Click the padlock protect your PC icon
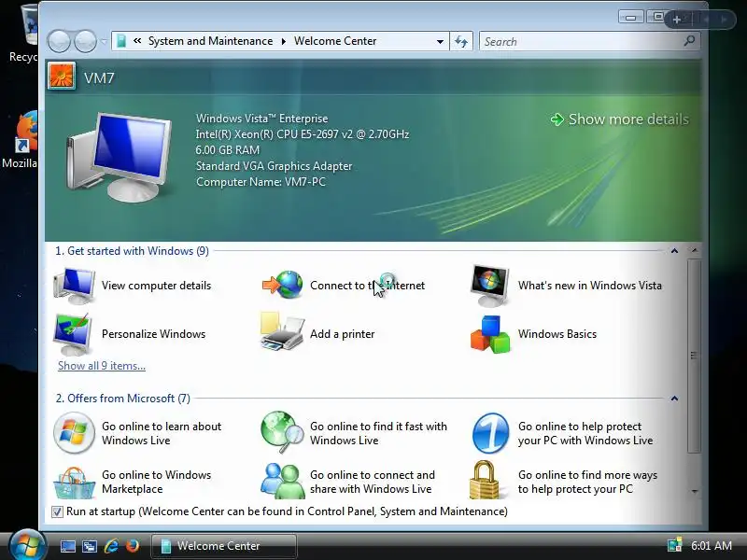 coord(484,480)
